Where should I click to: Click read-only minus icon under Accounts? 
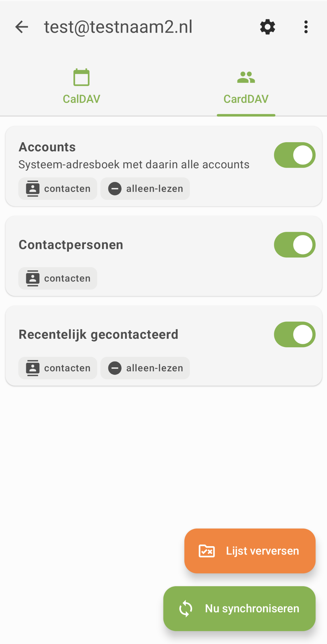(115, 189)
